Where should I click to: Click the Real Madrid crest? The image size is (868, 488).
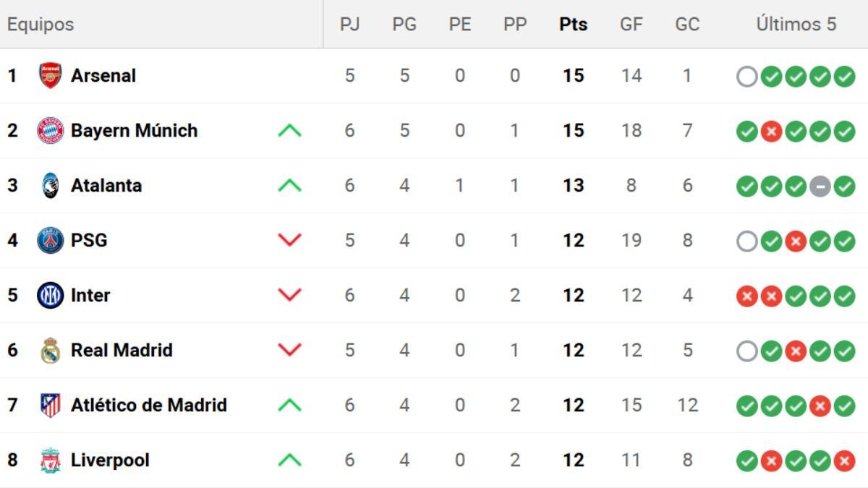50,351
